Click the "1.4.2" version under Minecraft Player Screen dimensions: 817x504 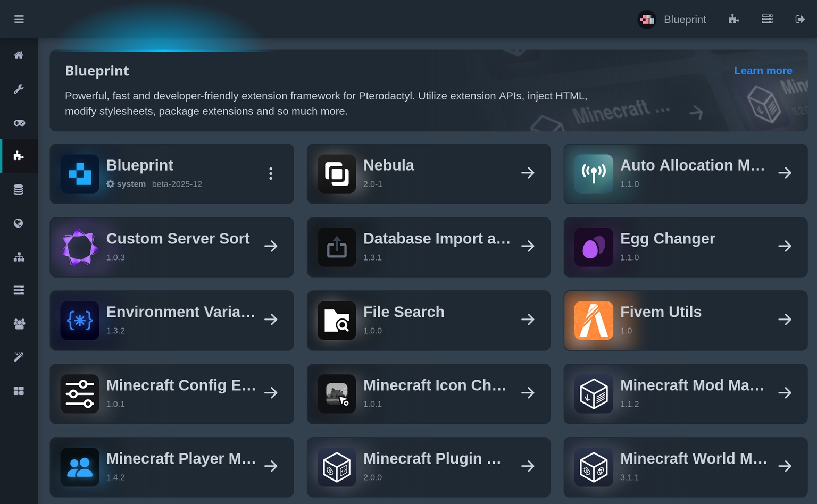pos(115,477)
